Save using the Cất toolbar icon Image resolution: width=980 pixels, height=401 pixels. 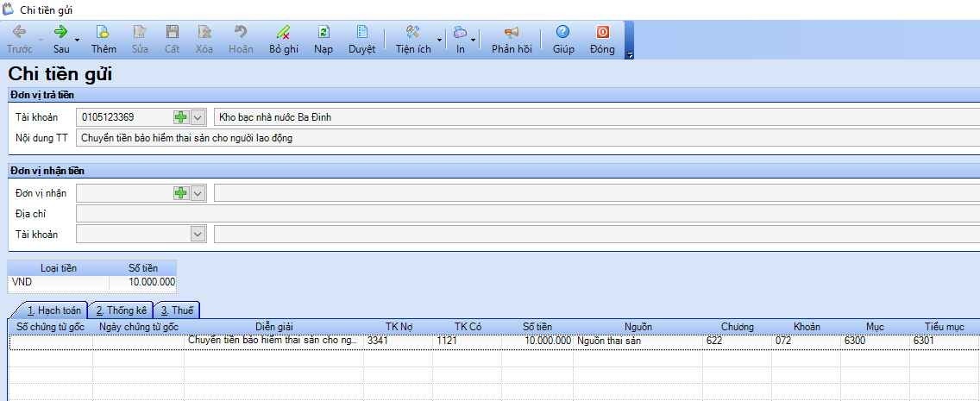(x=172, y=40)
